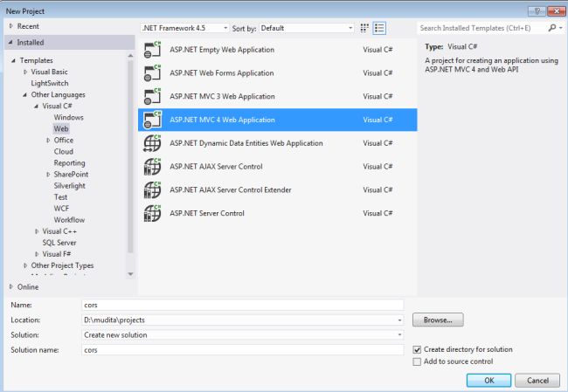
Task: Open the Solution 'Create new solution' dropdown
Action: (243, 335)
